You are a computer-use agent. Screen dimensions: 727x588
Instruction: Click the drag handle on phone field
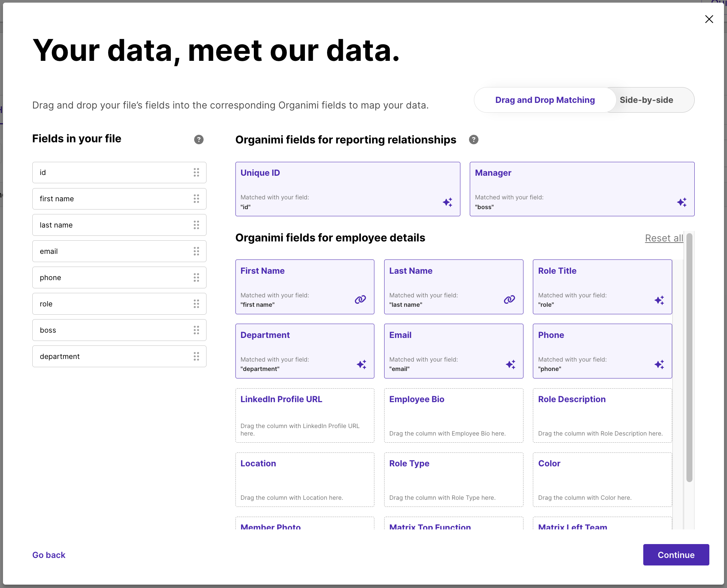tap(196, 277)
